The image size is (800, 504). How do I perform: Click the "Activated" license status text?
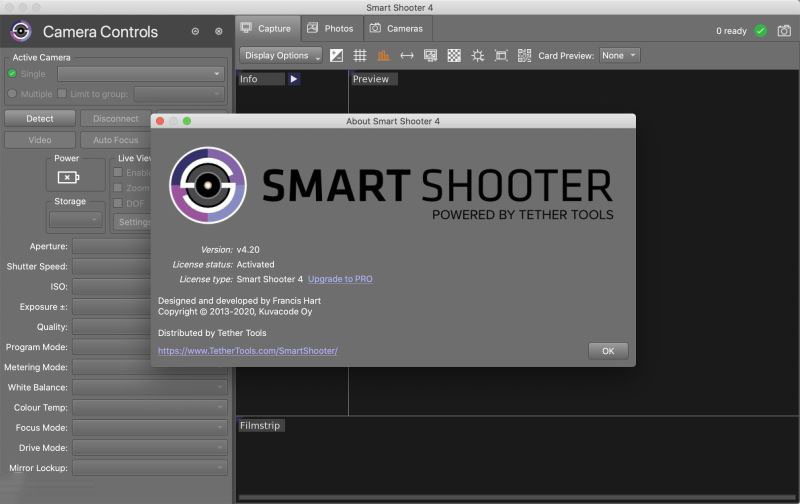click(x=256, y=264)
